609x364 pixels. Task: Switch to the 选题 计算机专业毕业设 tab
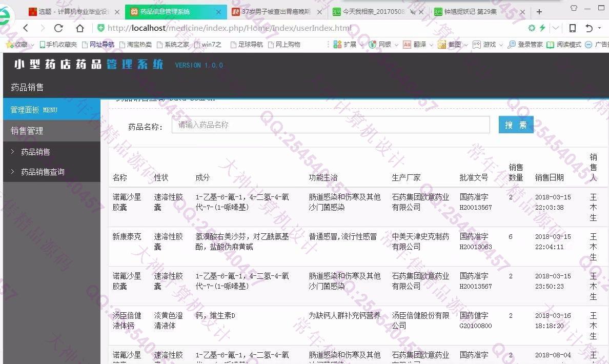(74, 12)
